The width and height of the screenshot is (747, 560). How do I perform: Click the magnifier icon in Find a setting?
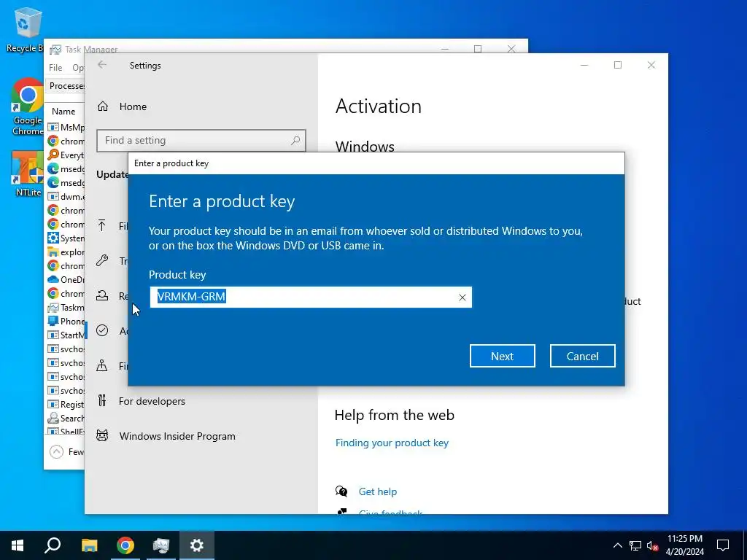point(295,141)
